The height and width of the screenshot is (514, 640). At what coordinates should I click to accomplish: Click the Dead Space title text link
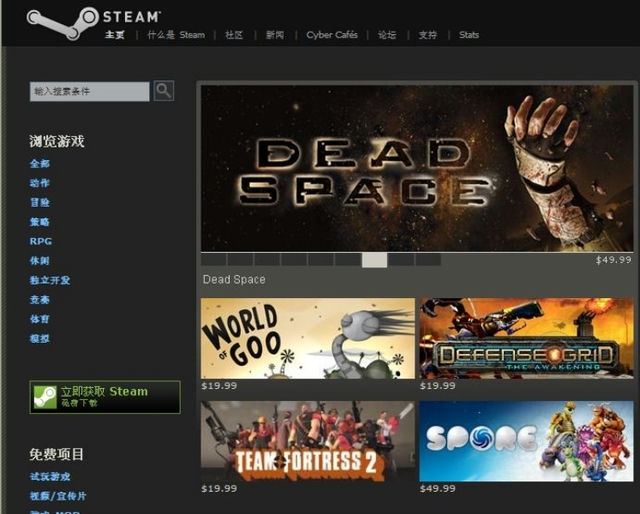234,280
